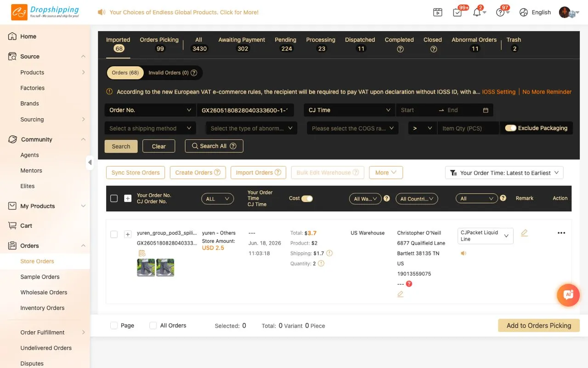
Task: Open the Your Order Time sorting dropdown
Action: pos(504,173)
